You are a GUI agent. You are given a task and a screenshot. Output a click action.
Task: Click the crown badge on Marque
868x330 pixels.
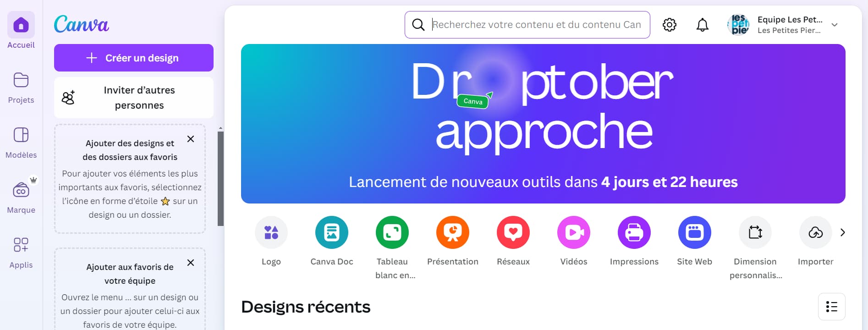33,180
